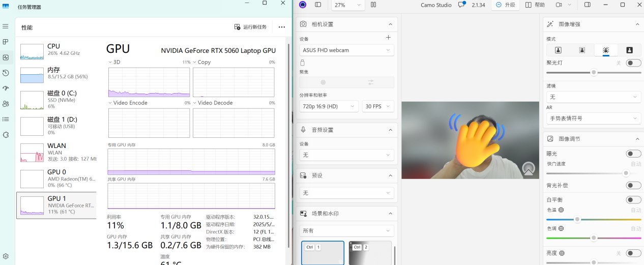
Task: Click Camo Studio logo icon
Action: pos(303,5)
